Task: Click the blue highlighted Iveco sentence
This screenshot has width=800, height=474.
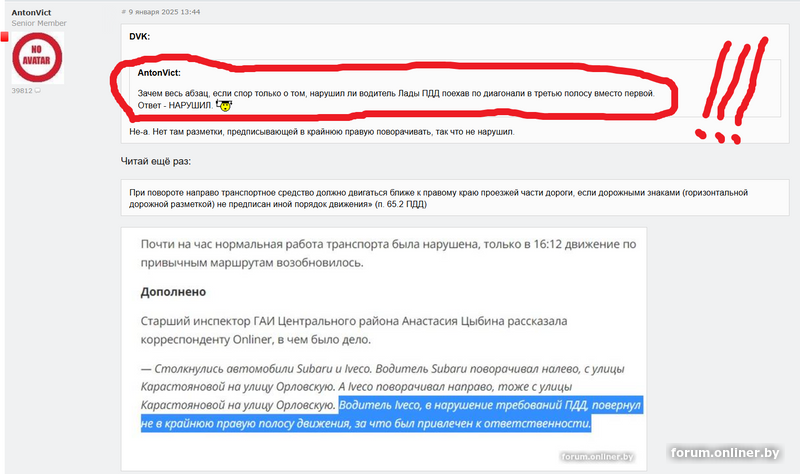Action: [x=391, y=414]
